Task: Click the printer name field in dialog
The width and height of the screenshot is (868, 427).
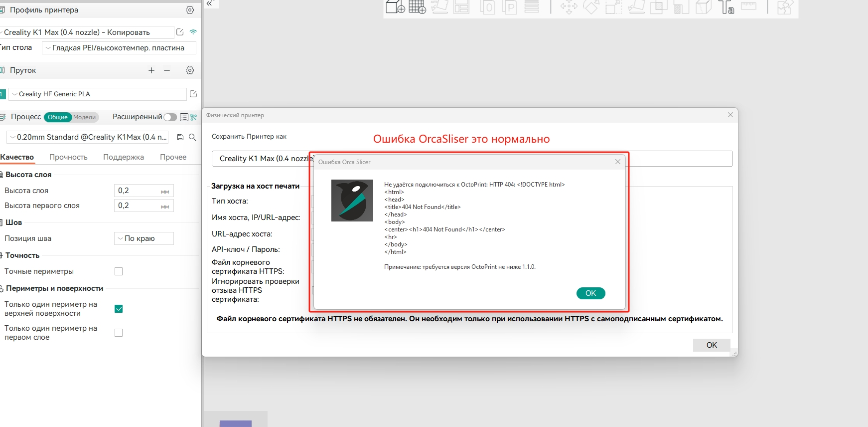Action: (x=472, y=159)
